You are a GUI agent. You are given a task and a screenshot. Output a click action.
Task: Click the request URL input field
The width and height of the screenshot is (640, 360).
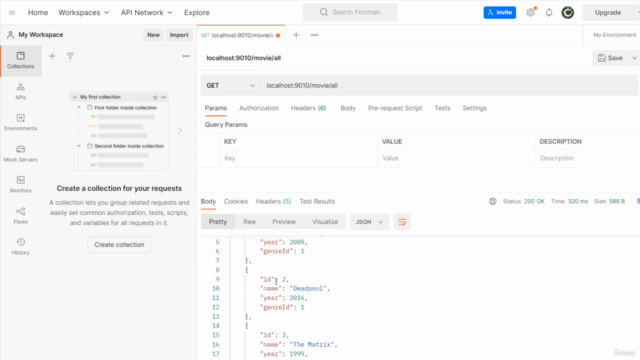(449, 86)
